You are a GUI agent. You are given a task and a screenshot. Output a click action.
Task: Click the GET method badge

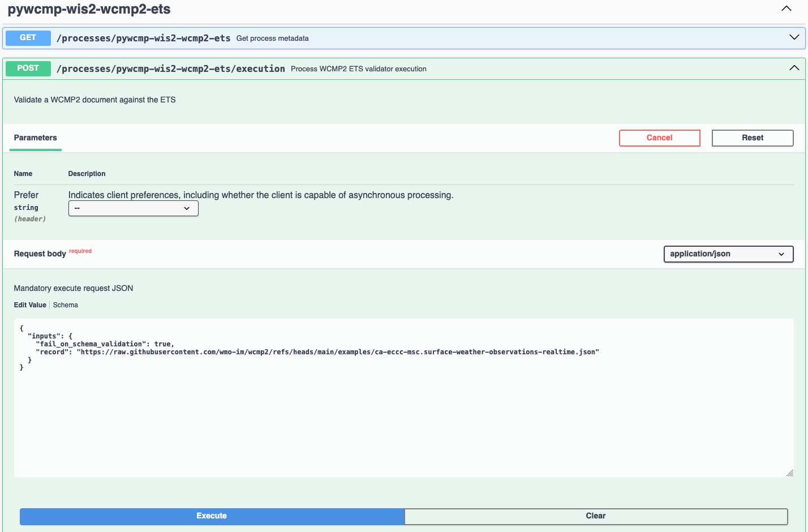27,37
